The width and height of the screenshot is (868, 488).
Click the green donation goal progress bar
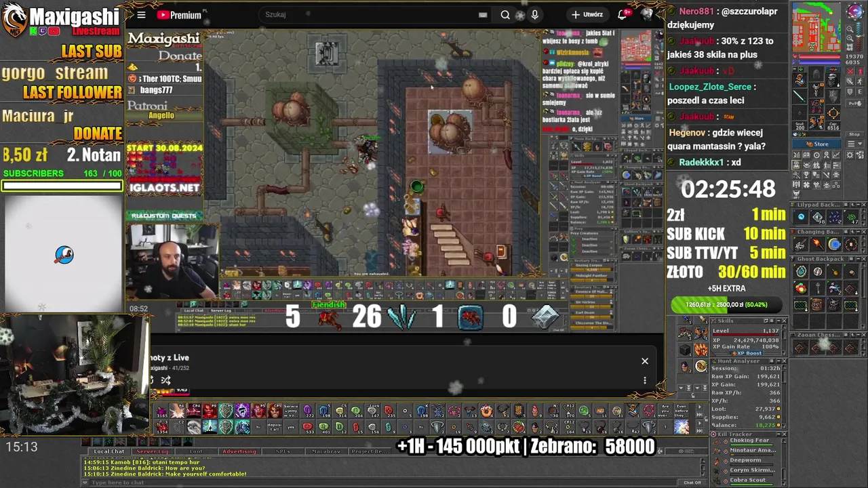(726, 305)
